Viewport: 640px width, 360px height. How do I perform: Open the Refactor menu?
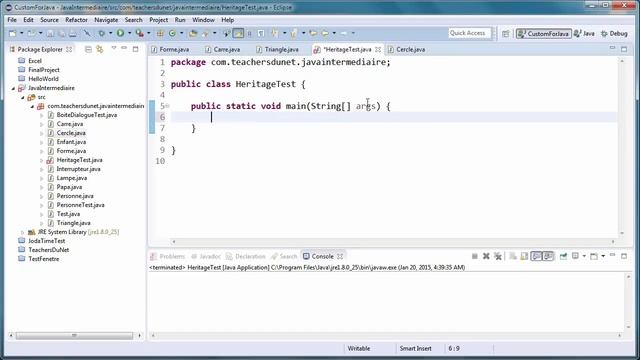point(76,20)
